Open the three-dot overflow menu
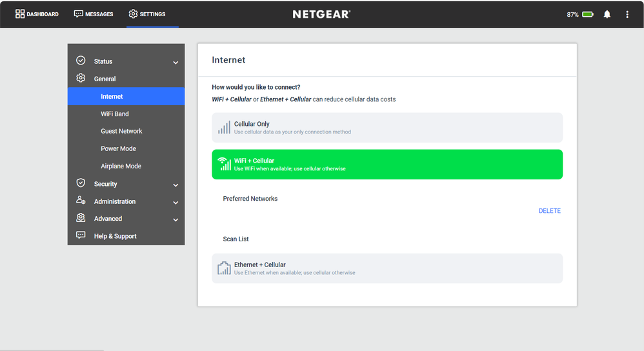644x351 pixels. point(627,14)
